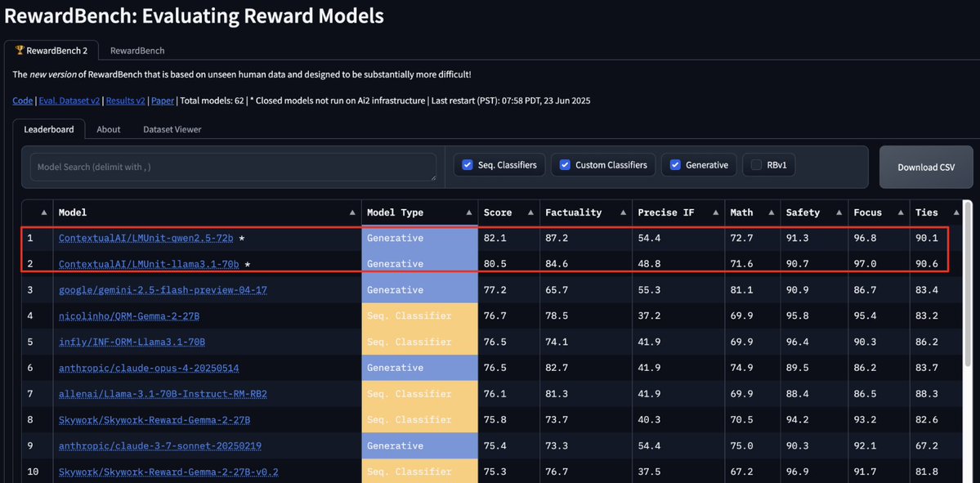
Task: Open Skywork/Skywork-Reward-Gemma-2-27B-v0.2 link
Action: pos(168,472)
